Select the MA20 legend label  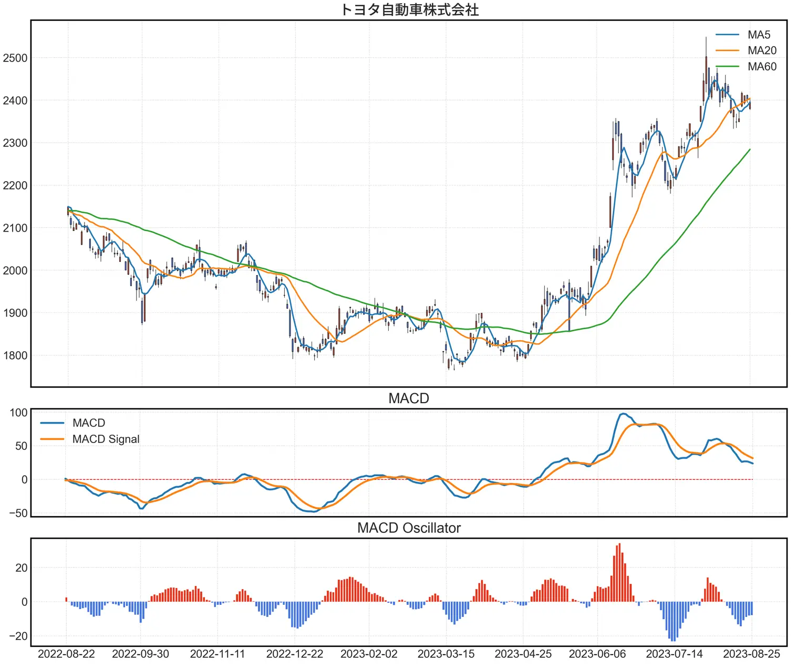pos(762,50)
